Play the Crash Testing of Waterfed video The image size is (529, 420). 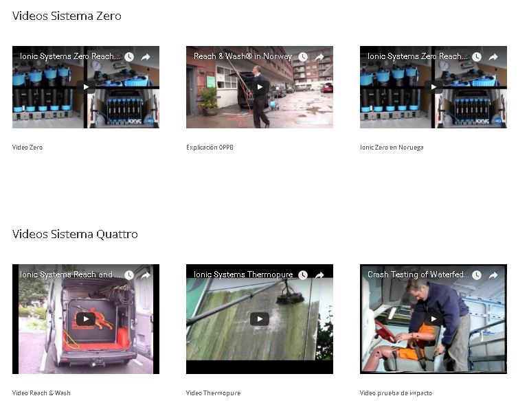click(x=434, y=319)
